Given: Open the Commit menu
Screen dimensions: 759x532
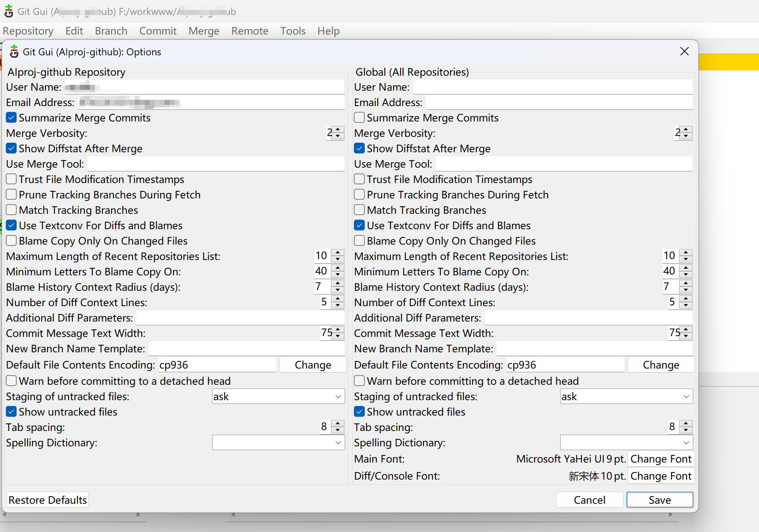Looking at the screenshot, I should (x=158, y=31).
